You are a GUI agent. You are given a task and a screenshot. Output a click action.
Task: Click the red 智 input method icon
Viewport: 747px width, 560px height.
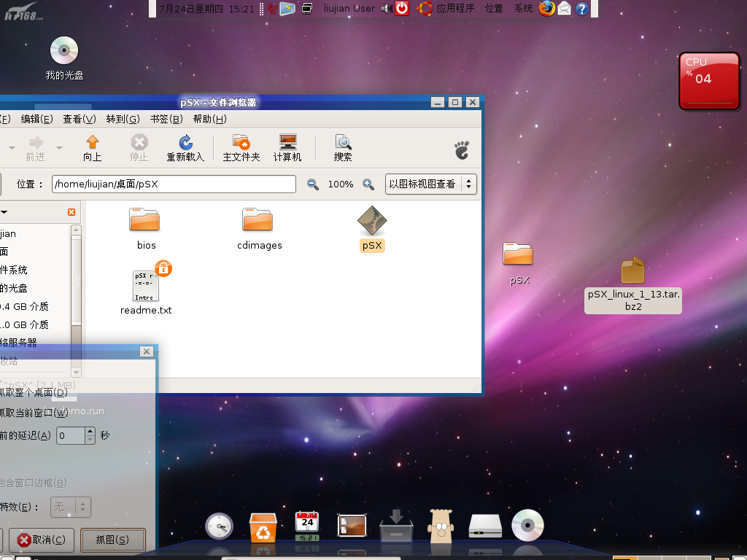pyautogui.click(x=272, y=9)
